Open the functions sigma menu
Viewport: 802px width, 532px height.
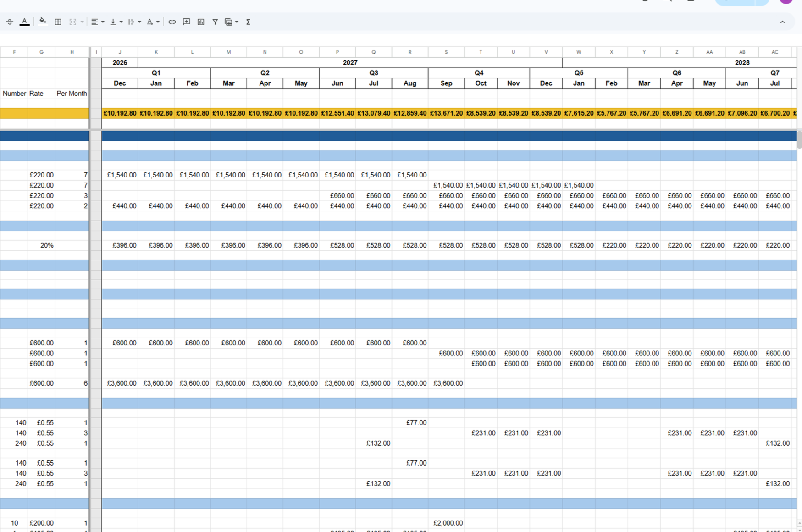point(248,22)
